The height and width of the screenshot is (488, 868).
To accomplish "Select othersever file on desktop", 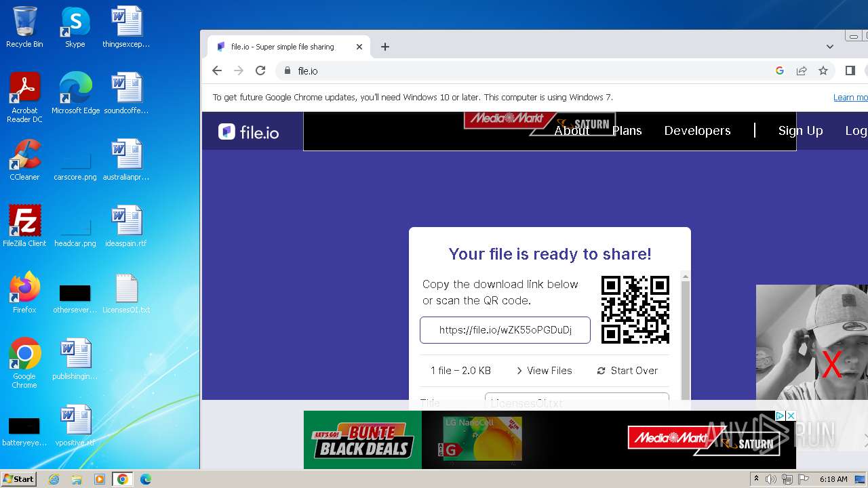I will pyautogui.click(x=75, y=299).
